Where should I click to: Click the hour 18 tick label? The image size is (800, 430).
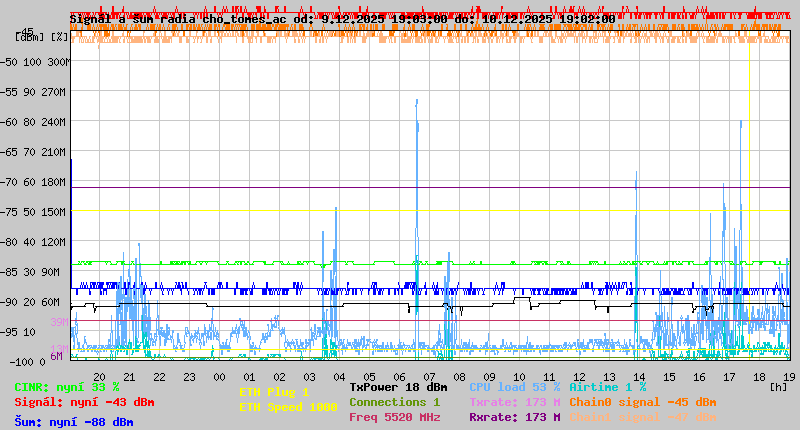[x=760, y=377]
